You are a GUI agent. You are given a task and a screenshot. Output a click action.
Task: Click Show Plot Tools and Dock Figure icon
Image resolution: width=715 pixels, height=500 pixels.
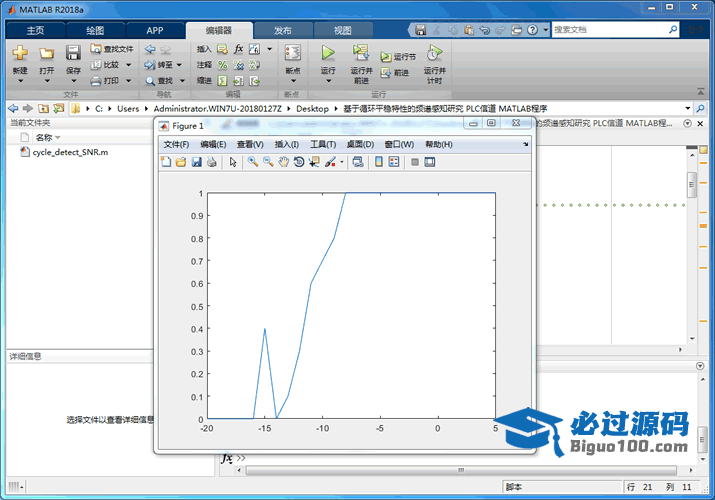(430, 162)
